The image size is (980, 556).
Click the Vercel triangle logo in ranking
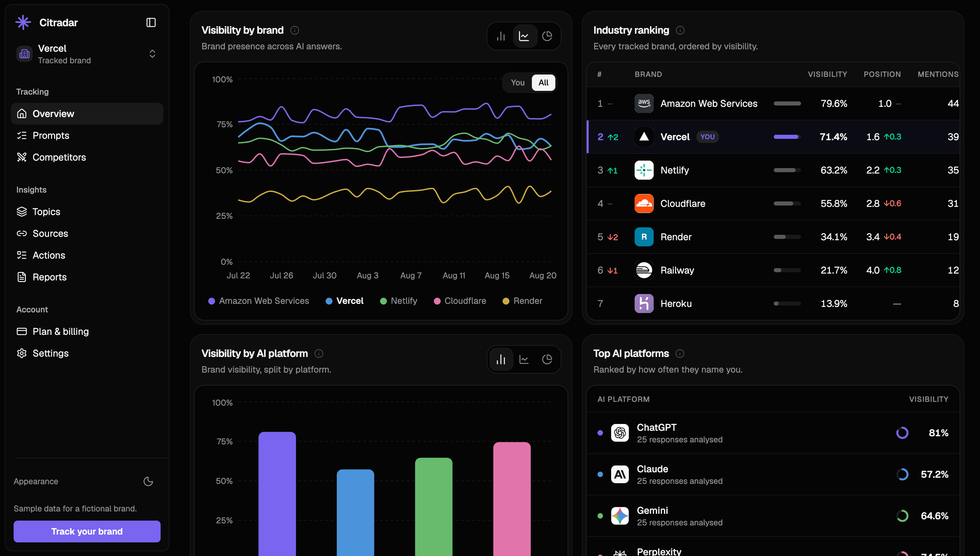click(644, 137)
